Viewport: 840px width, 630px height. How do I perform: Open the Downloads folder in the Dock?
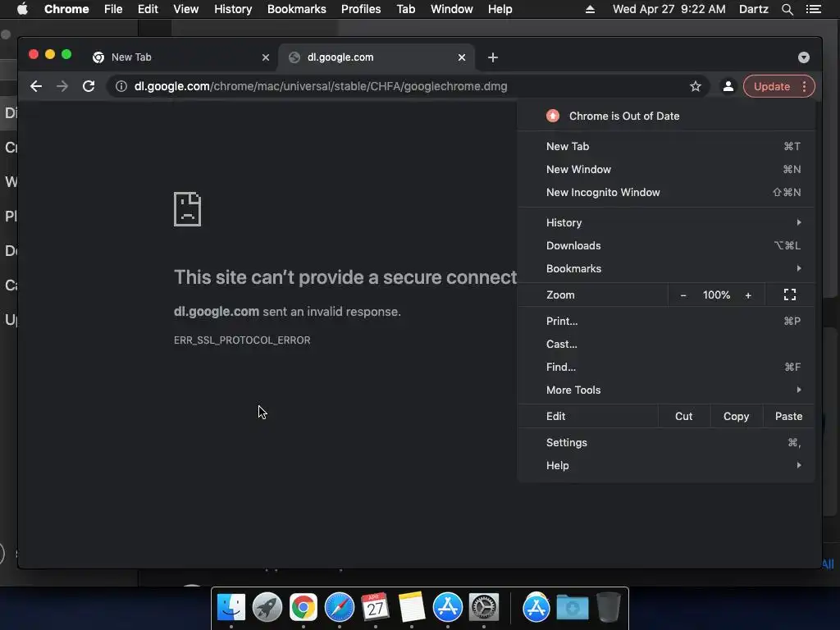coord(572,608)
